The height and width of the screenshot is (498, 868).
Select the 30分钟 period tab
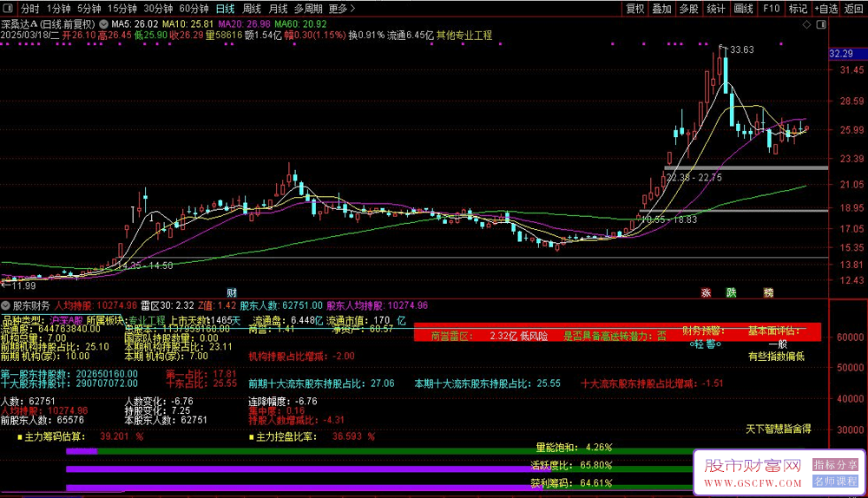click(158, 9)
